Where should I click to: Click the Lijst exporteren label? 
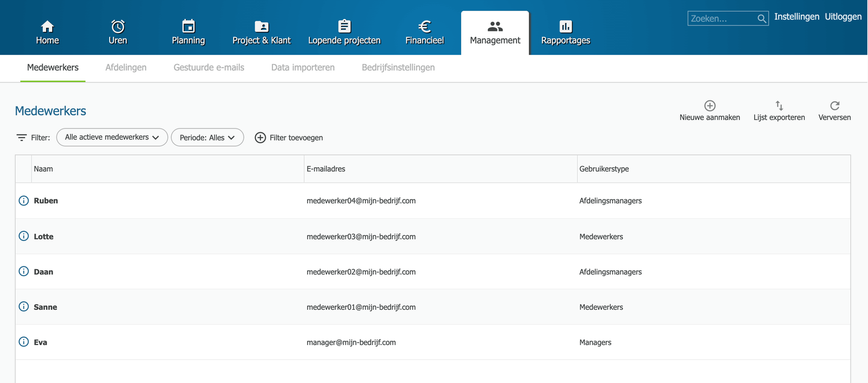[x=779, y=117]
